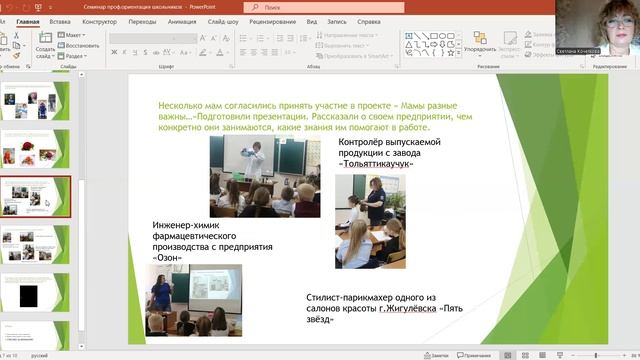Screen dimensions: 640x360
Task: Select the triangle shape in gallery
Action: pyautogui.click(x=409, y=44)
